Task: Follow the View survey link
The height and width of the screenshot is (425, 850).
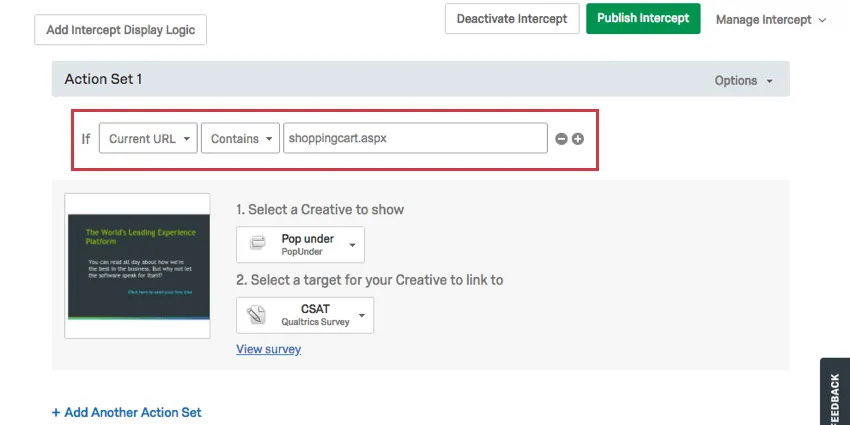Action: pos(268,349)
